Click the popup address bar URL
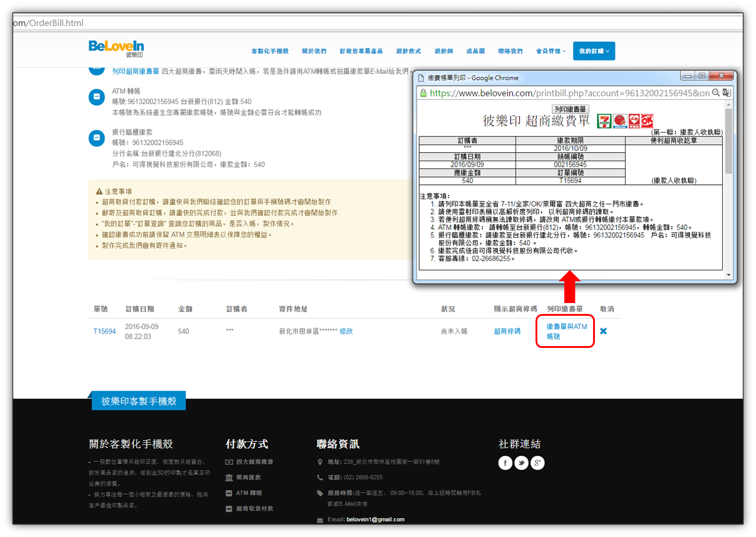Viewport: 756px width, 537px height. (x=569, y=93)
